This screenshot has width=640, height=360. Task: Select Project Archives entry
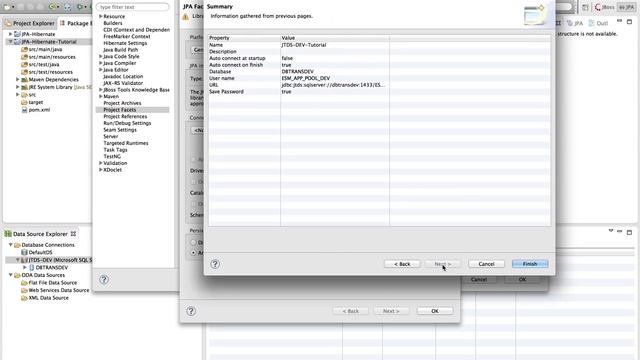pyautogui.click(x=122, y=103)
